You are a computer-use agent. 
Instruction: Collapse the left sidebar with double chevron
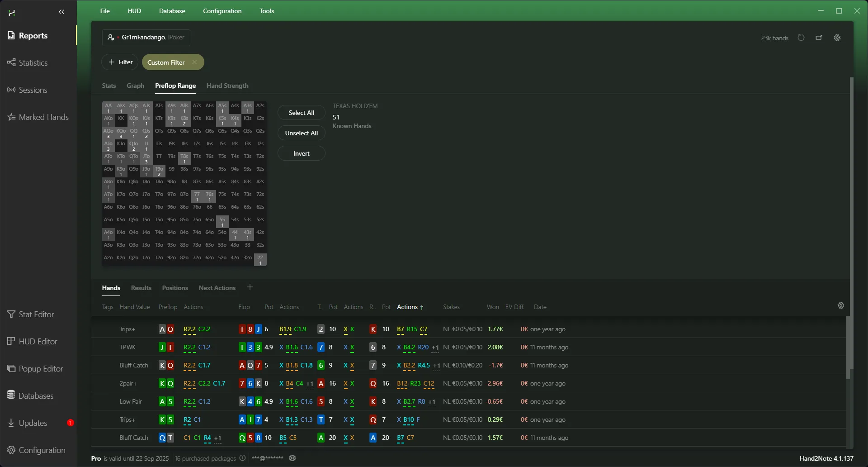click(61, 12)
